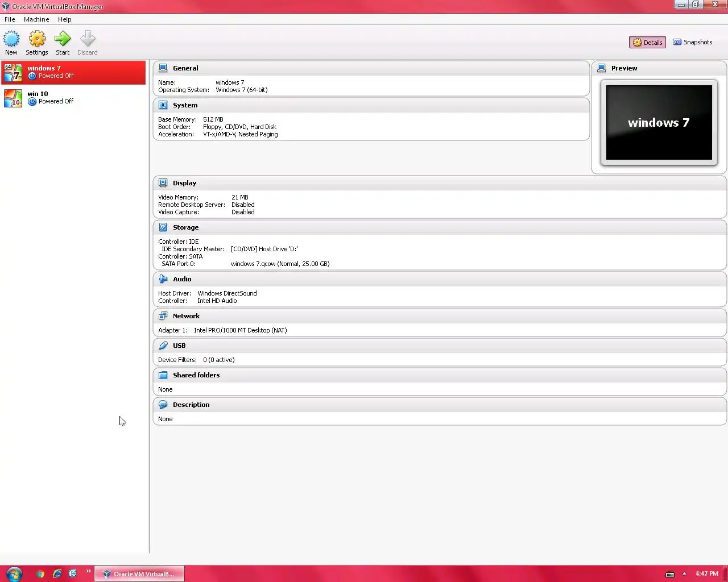
Task: Click the USB section plug icon
Action: (163, 346)
